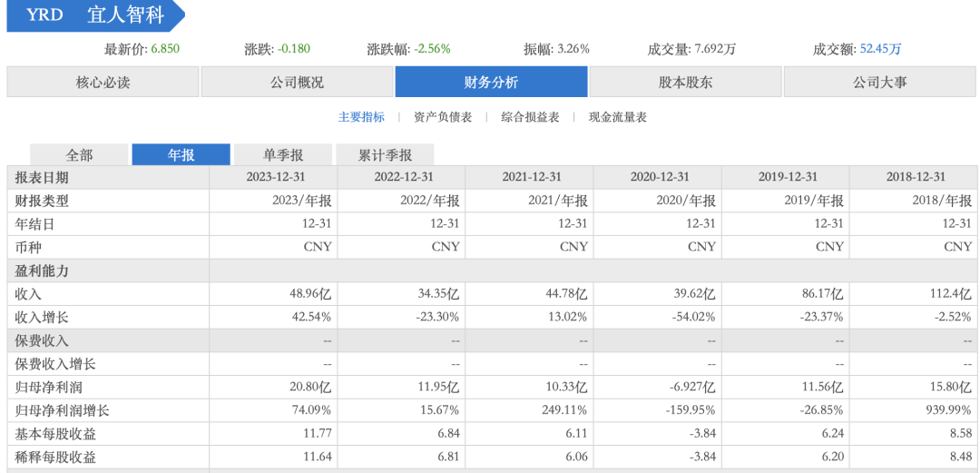Click the 币种 row label
980x473 pixels.
28,247
